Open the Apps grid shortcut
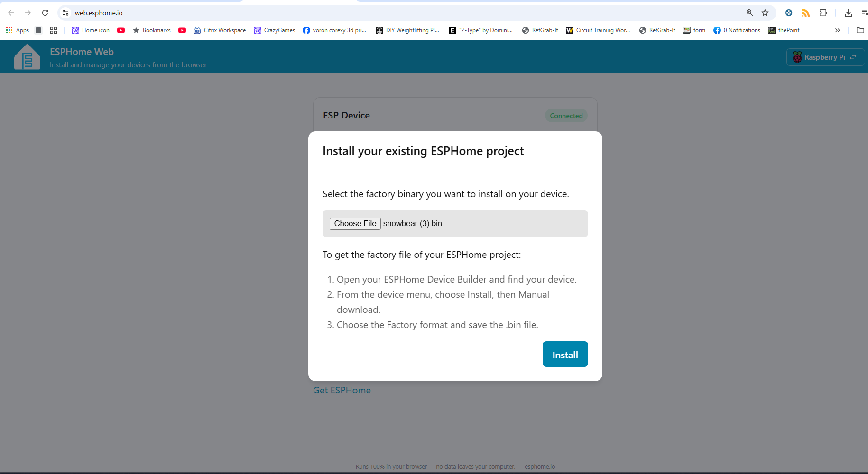 click(x=18, y=30)
